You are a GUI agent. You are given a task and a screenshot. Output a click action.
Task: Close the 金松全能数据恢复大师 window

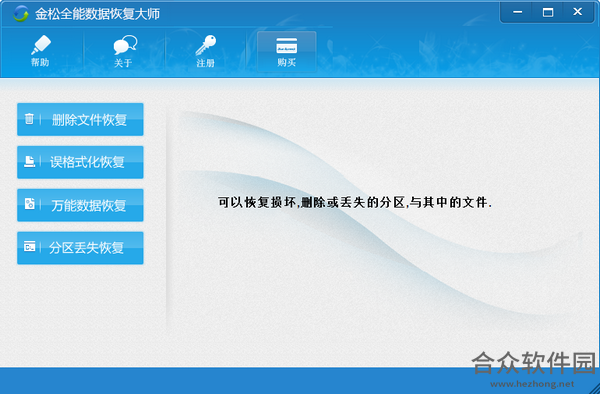(578, 12)
